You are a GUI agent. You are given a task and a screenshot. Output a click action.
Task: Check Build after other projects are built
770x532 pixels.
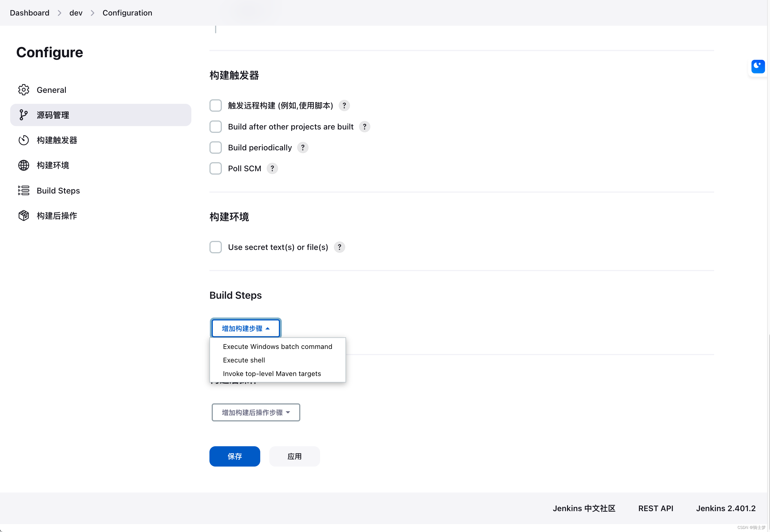pos(216,127)
